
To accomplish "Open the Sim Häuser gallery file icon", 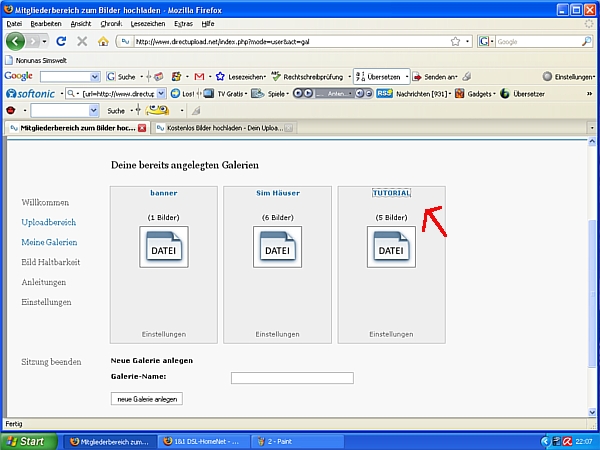I will (x=277, y=247).
